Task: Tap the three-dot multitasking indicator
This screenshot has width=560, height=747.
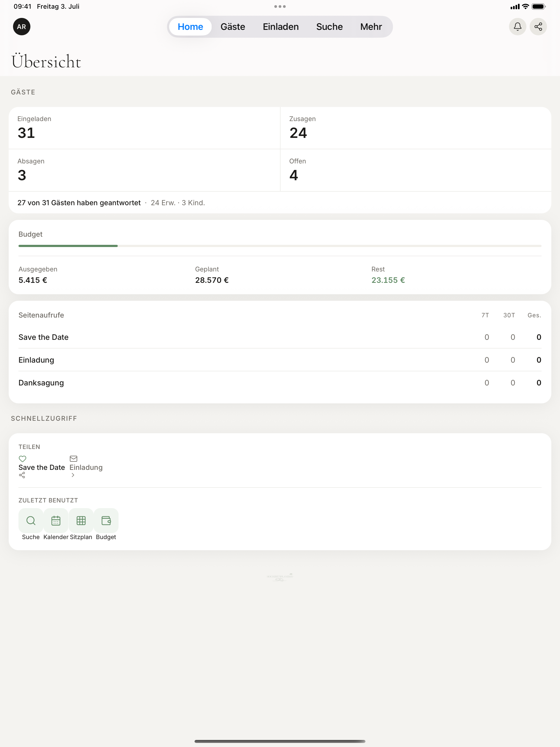Action: coord(280,7)
